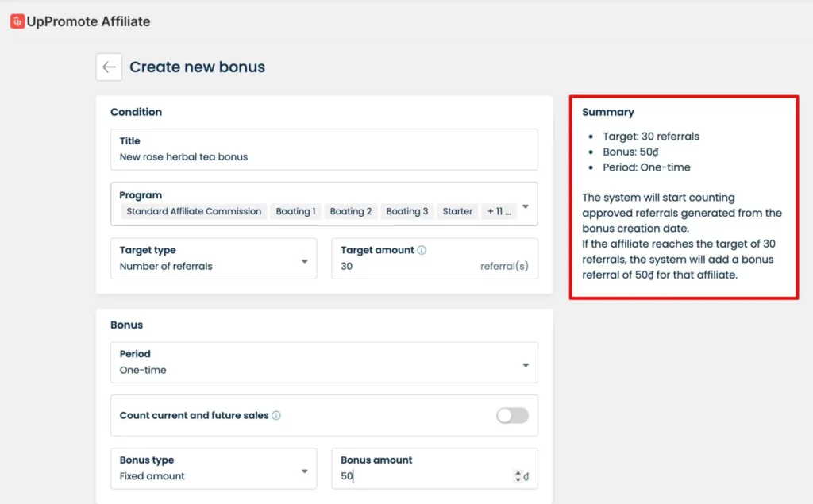The height and width of the screenshot is (504, 813).
Task: Click the Target amount info icon
Action: coord(422,250)
